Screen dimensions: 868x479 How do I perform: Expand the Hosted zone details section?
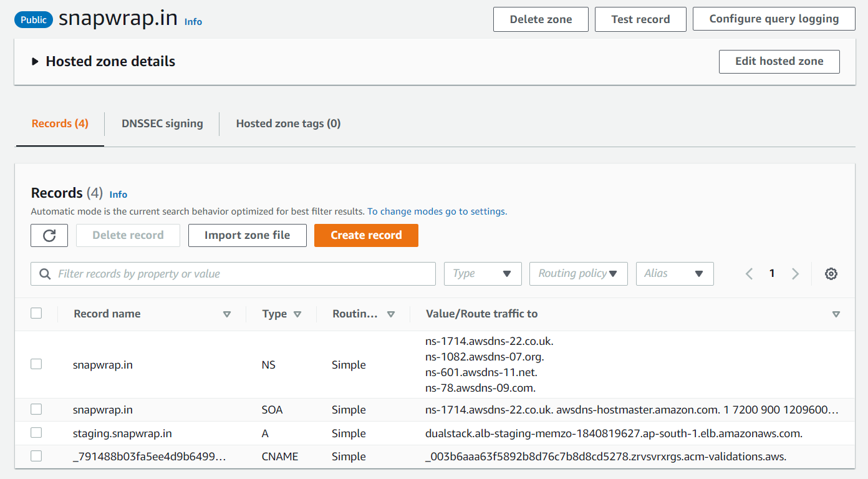35,62
